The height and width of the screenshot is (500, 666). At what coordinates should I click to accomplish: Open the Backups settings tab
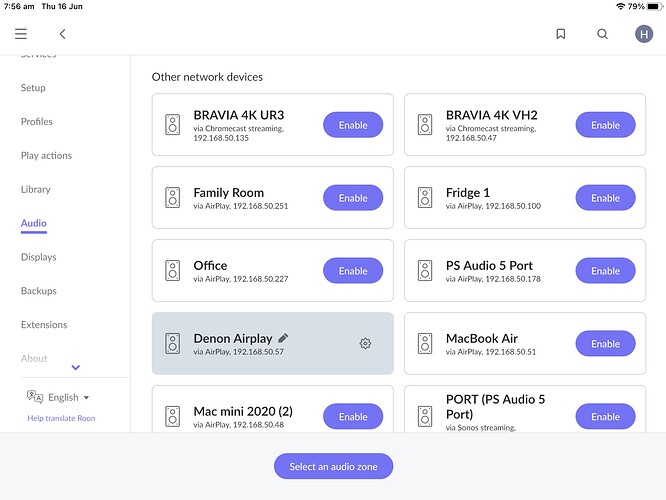[39, 291]
